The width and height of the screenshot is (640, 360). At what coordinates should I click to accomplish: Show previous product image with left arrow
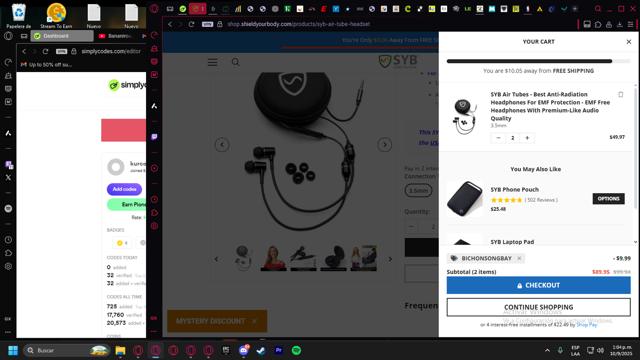[x=222, y=145]
